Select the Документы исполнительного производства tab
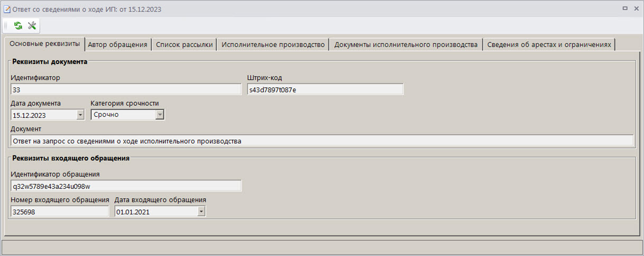644x256 pixels. click(x=406, y=44)
